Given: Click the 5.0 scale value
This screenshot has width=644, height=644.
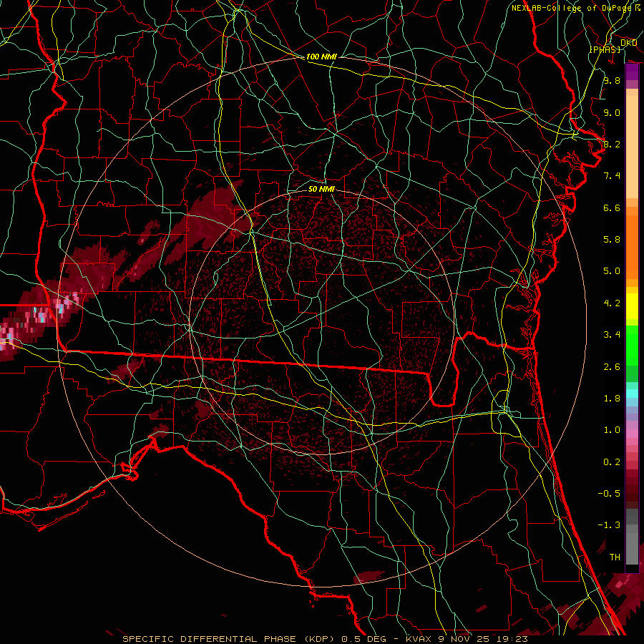Looking at the screenshot, I should tap(612, 271).
